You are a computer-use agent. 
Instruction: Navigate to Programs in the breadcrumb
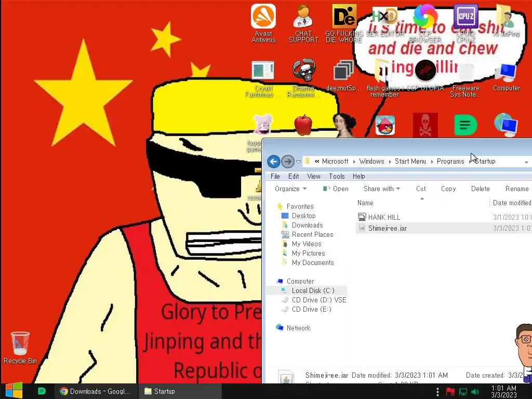(x=450, y=161)
